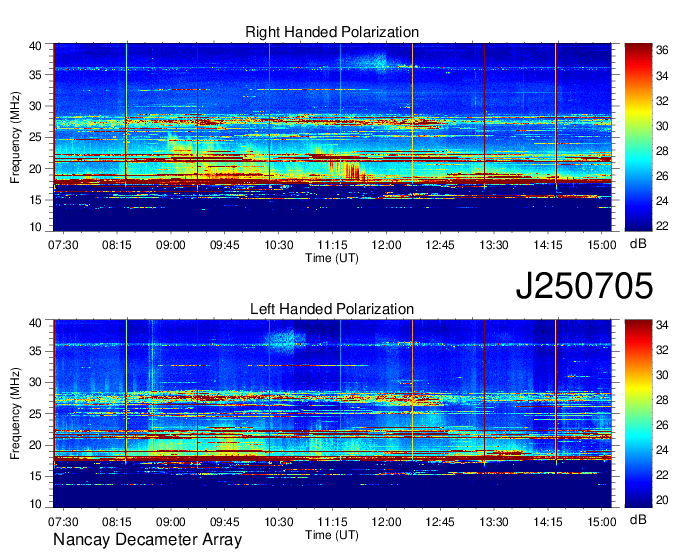Click 11:15 tick under Left Handed plot
Screen dimensions: 680x552
pos(333,522)
